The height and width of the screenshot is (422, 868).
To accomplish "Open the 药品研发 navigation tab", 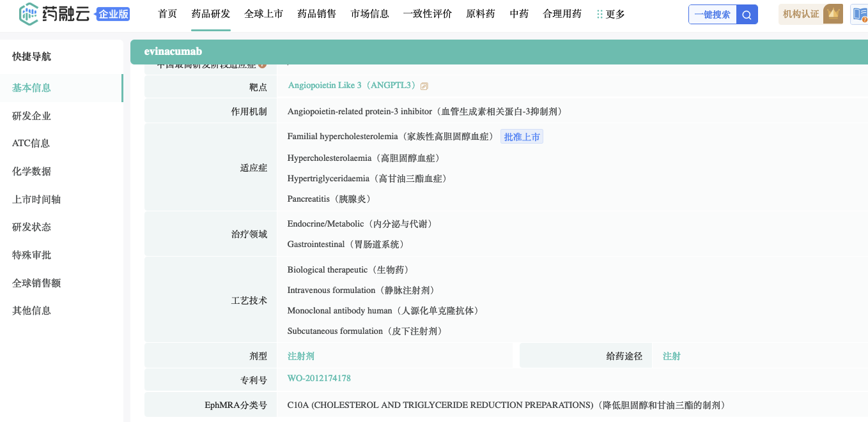I will (210, 14).
